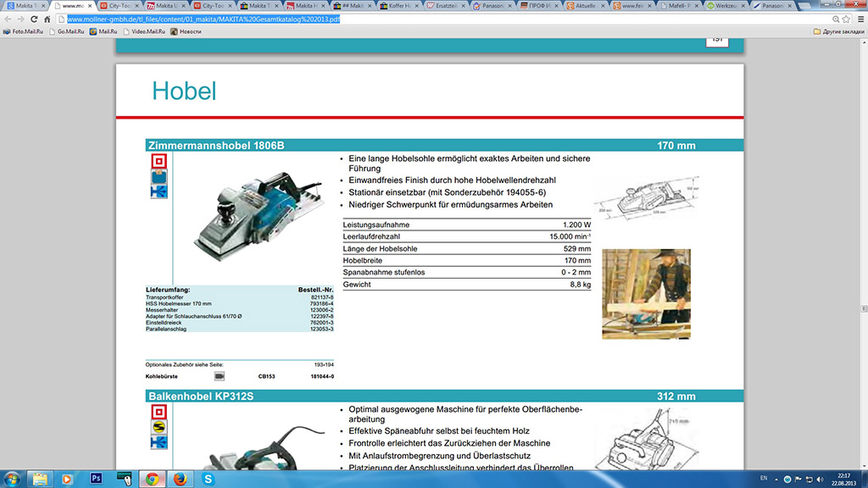Click the 'Leistungsaufnahme' row value 1.200 W
868x488 pixels.
click(x=576, y=225)
